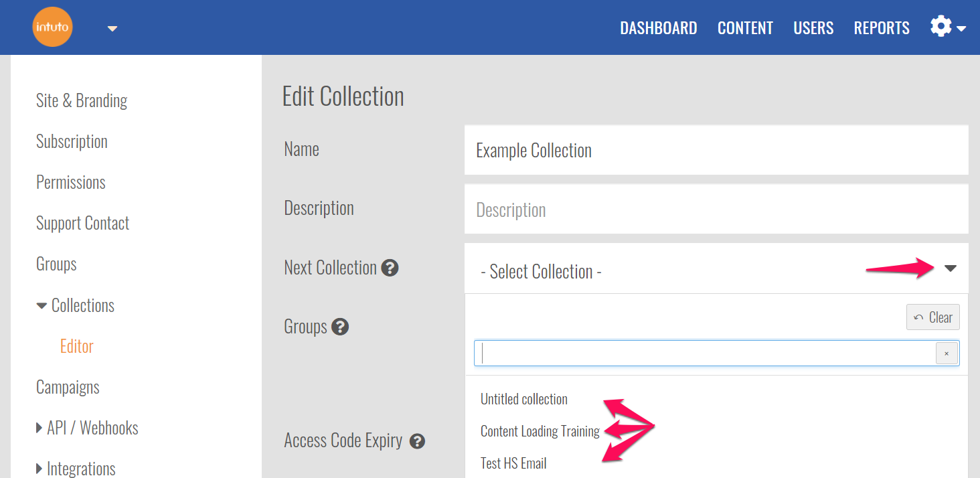This screenshot has width=980, height=478.
Task: Open the dropdown arrow beside the Intuto logo
Action: coord(112,28)
